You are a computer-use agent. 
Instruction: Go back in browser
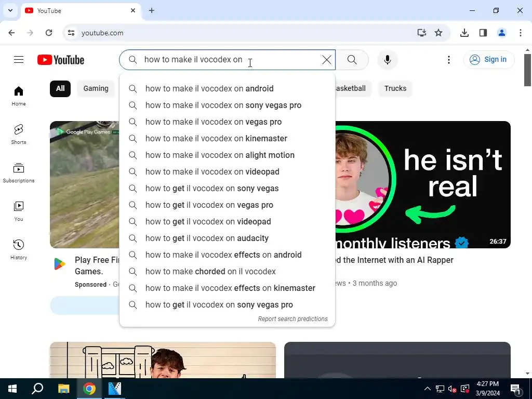pyautogui.click(x=11, y=33)
